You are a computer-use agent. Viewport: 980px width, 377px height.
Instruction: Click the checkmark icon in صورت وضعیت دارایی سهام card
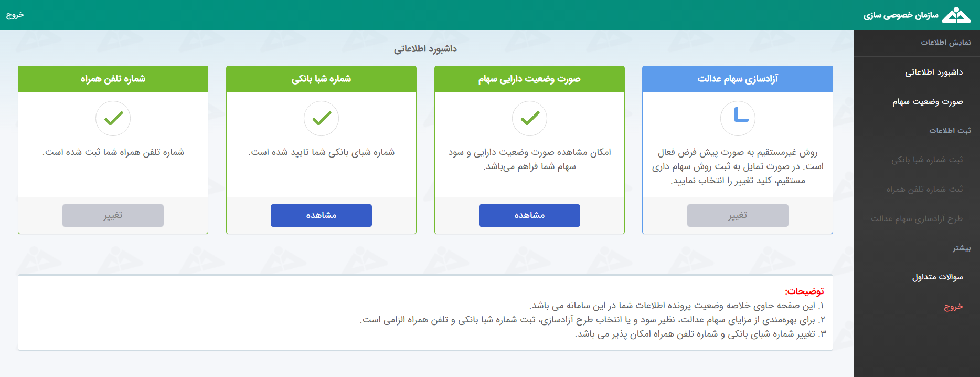[x=529, y=118]
